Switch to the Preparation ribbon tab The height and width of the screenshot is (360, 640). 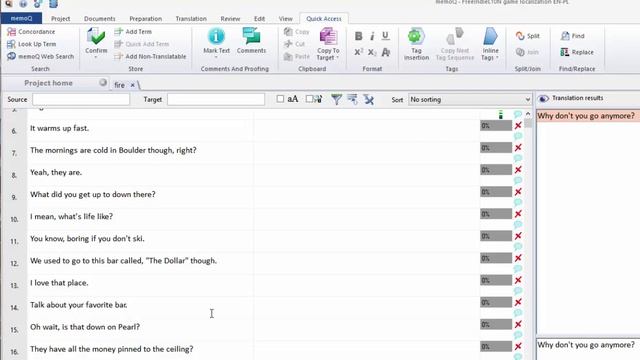146,19
